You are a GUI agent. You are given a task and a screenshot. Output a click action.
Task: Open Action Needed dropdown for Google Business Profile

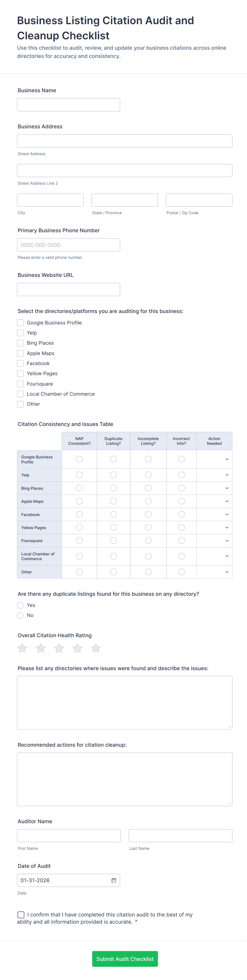(214, 459)
